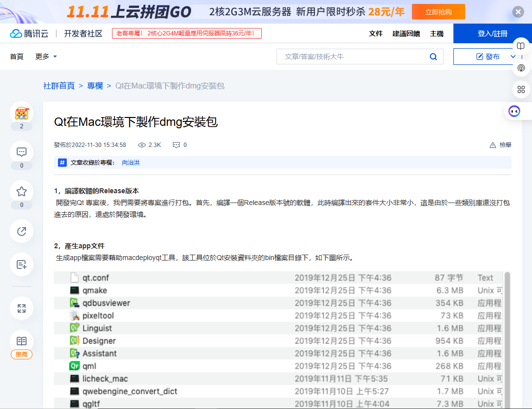
Task: Open the 文件 menu item
Action: [376, 33]
